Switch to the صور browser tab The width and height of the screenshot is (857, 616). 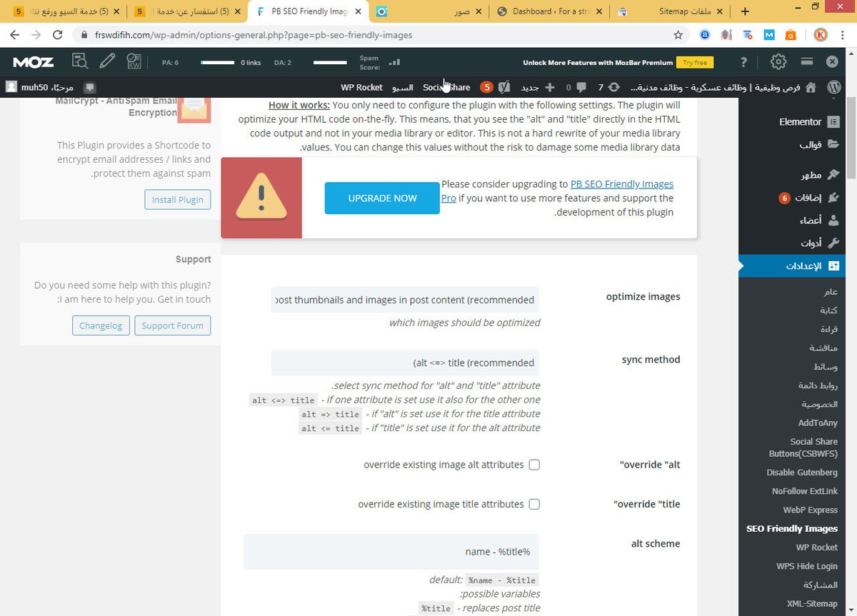pyautogui.click(x=428, y=11)
